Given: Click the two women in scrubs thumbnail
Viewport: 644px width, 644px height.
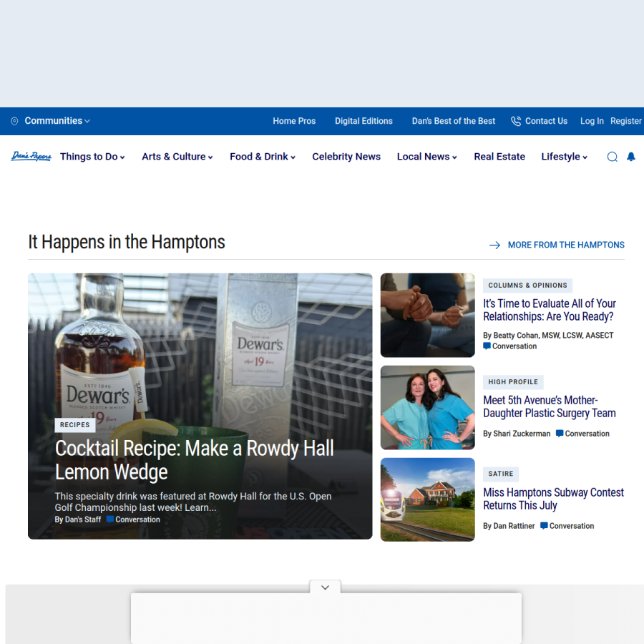Looking at the screenshot, I should tap(428, 407).
